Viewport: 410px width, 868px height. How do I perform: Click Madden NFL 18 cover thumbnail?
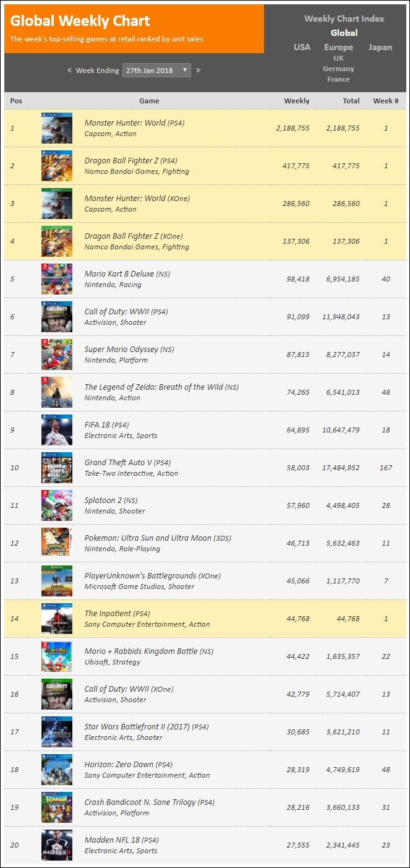pyautogui.click(x=57, y=845)
